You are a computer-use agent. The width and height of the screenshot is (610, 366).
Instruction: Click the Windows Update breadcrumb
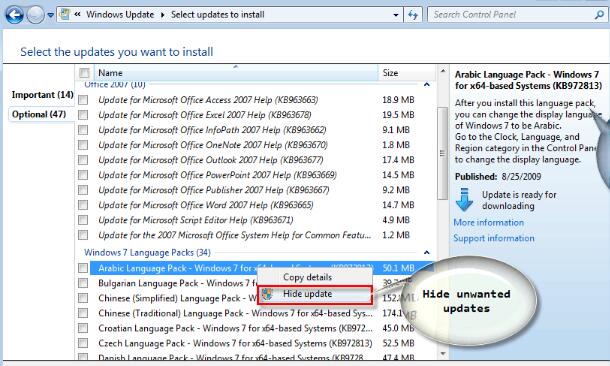120,15
